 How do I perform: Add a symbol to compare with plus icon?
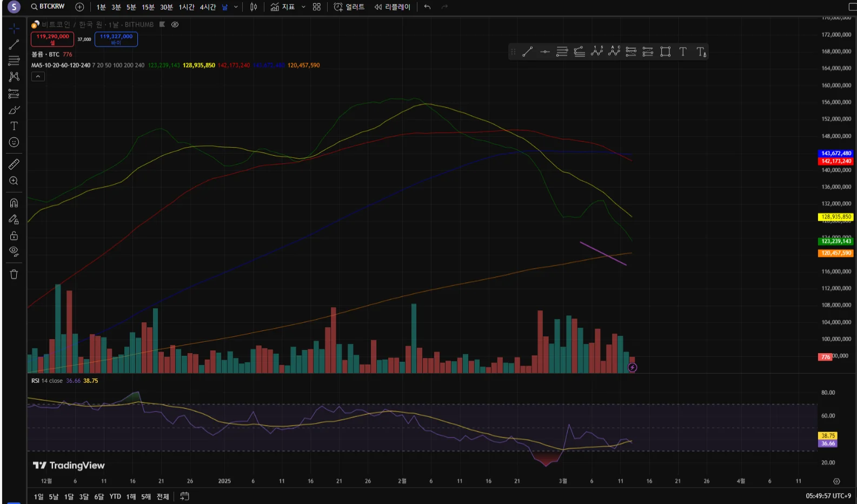pyautogui.click(x=79, y=7)
